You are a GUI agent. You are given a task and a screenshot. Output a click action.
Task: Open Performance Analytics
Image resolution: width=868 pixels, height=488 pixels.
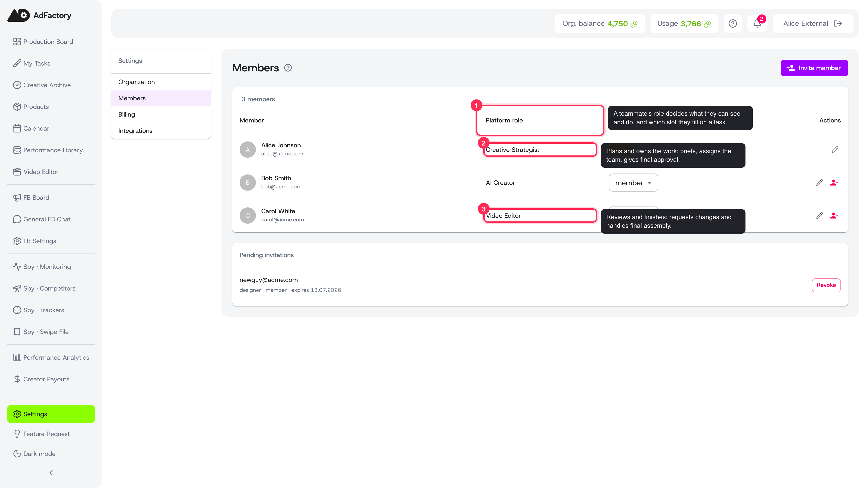click(51, 358)
